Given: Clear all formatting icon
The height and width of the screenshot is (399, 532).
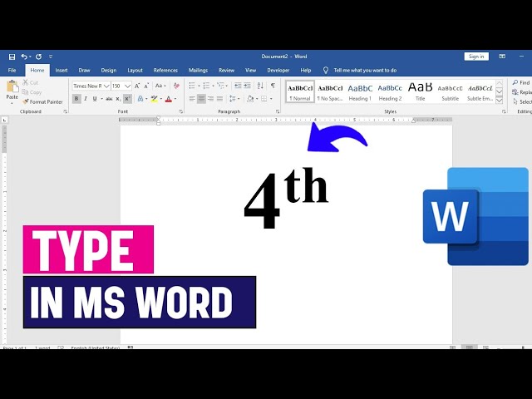Looking at the screenshot, I should click(x=176, y=86).
